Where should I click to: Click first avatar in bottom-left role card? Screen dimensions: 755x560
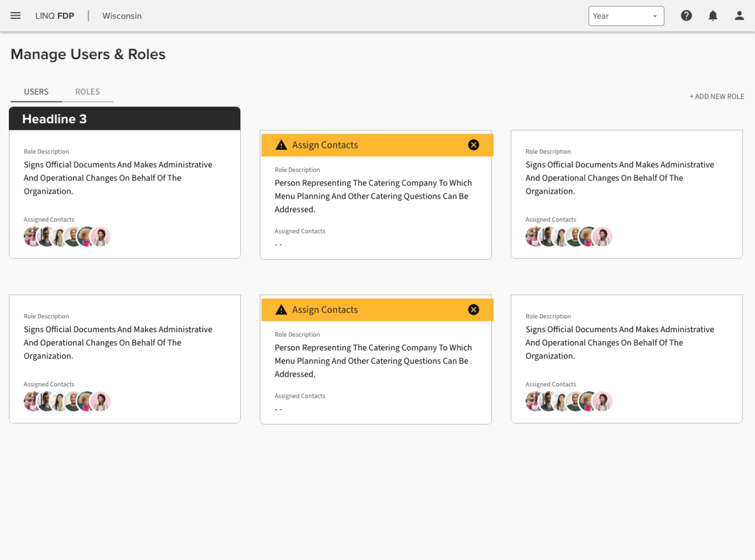32,401
